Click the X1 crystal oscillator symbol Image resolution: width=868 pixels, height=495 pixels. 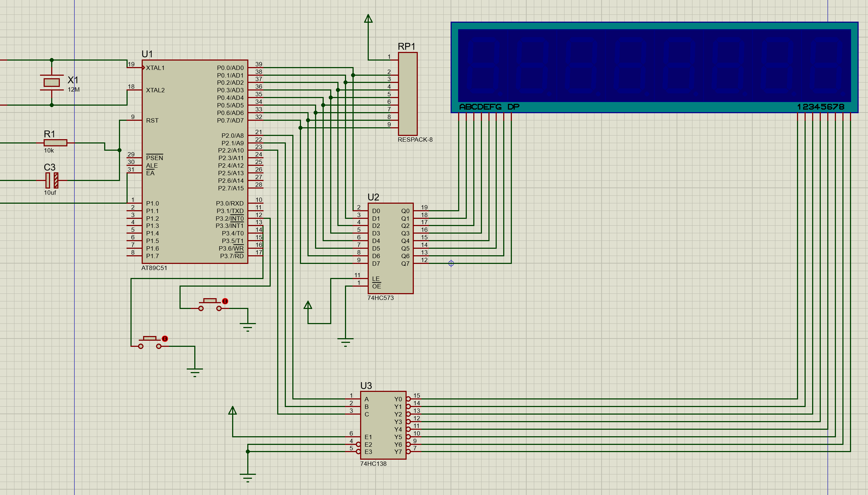52,83
